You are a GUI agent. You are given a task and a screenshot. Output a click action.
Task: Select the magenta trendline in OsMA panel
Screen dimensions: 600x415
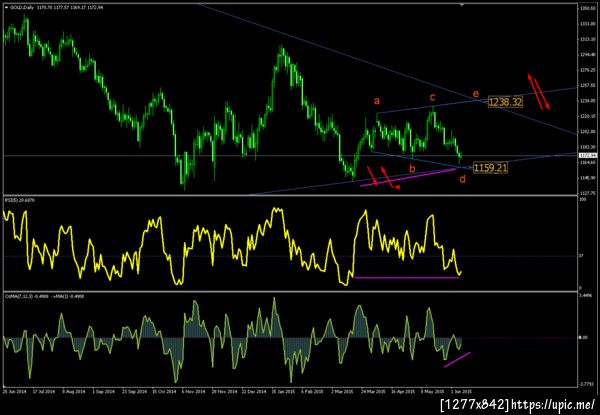[457, 360]
